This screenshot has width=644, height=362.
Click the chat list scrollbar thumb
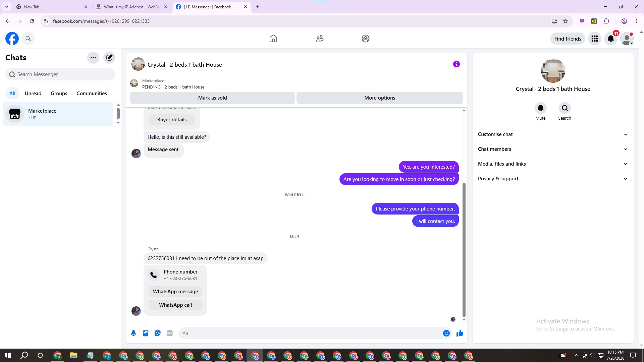click(118, 113)
